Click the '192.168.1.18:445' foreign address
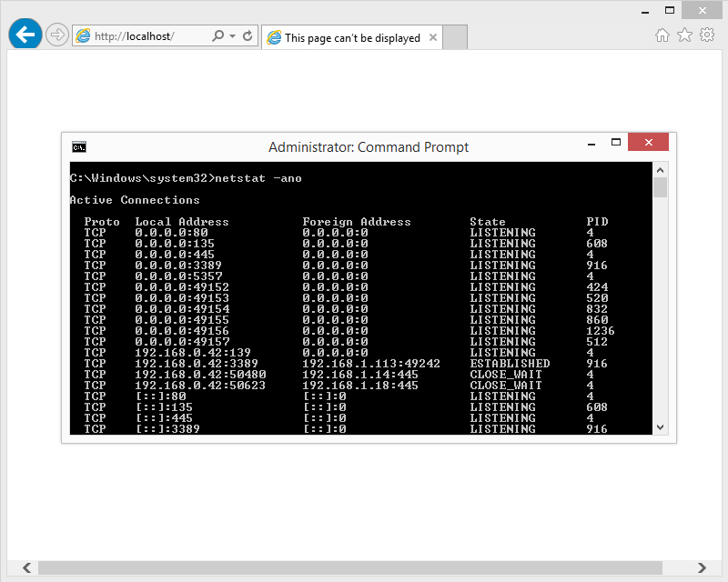The width and height of the screenshot is (728, 582). [x=360, y=386]
